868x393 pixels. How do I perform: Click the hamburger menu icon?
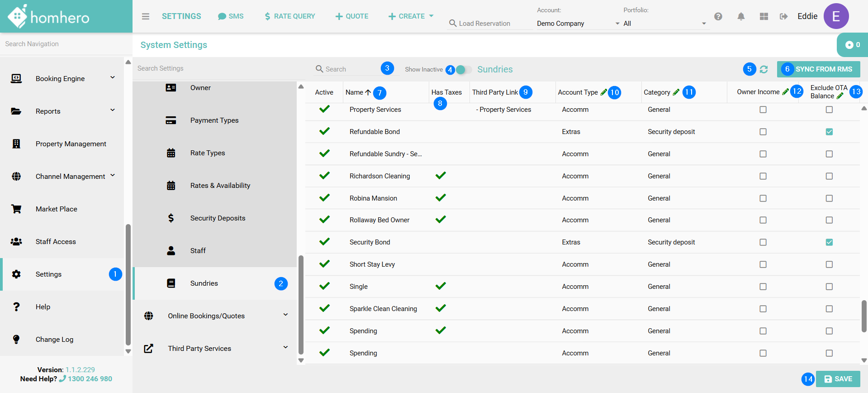(x=145, y=16)
